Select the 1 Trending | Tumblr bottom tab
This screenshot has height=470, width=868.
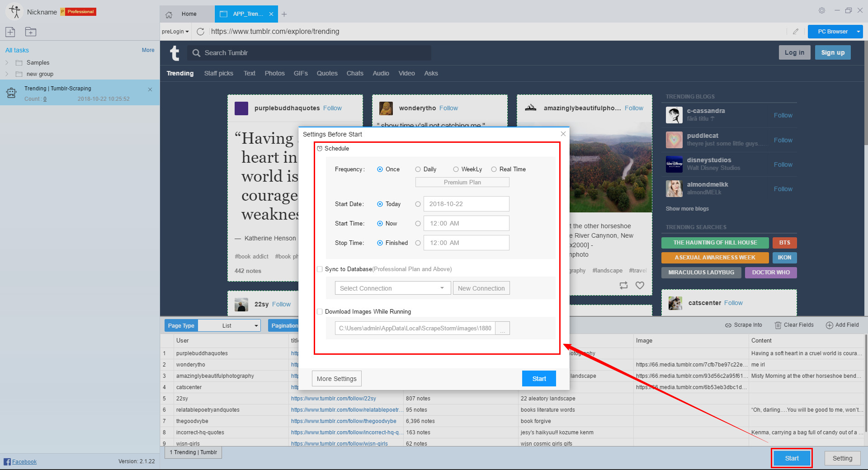pyautogui.click(x=193, y=452)
